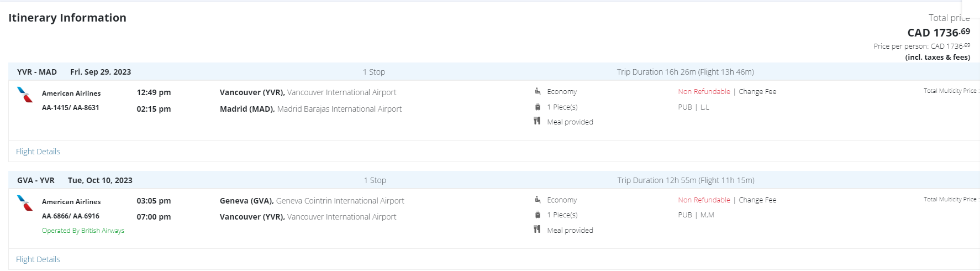Image resolution: width=980 pixels, height=271 pixels.
Task: Click the CAD 1736.69 total price
Action: 938,33
